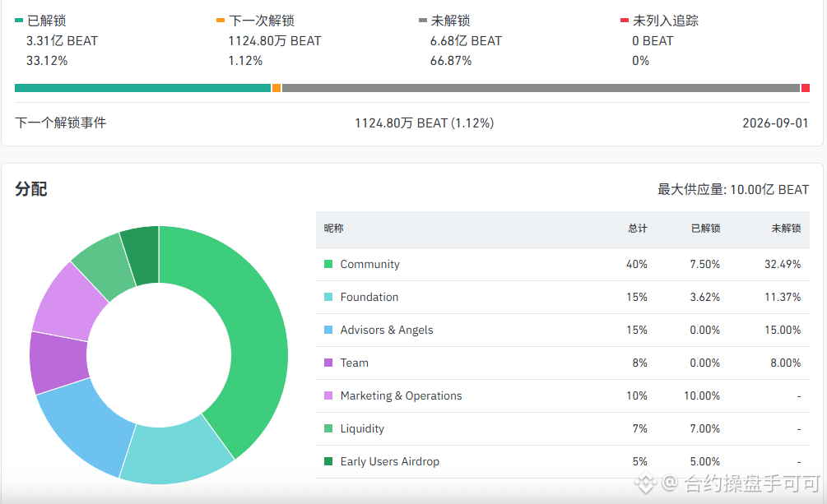Screen dimensions: 827x504
Task: Click the 未解锁 column header in table
Action: click(x=786, y=229)
